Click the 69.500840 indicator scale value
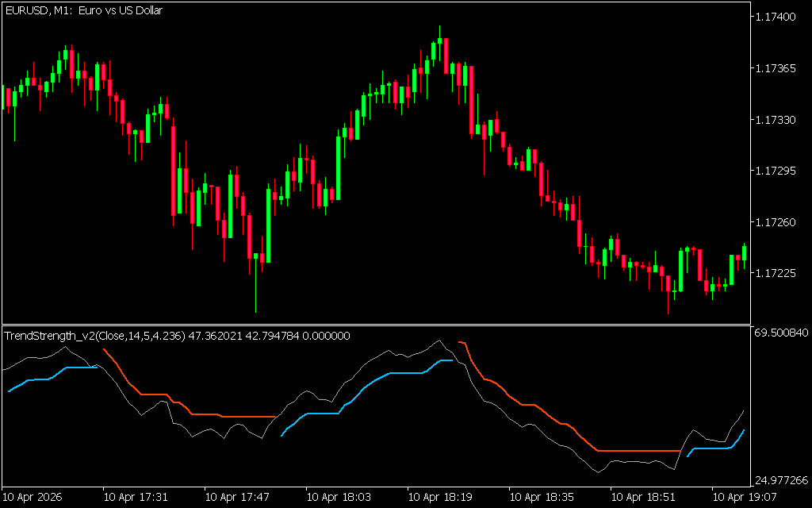The height and width of the screenshot is (508, 812). [x=780, y=333]
